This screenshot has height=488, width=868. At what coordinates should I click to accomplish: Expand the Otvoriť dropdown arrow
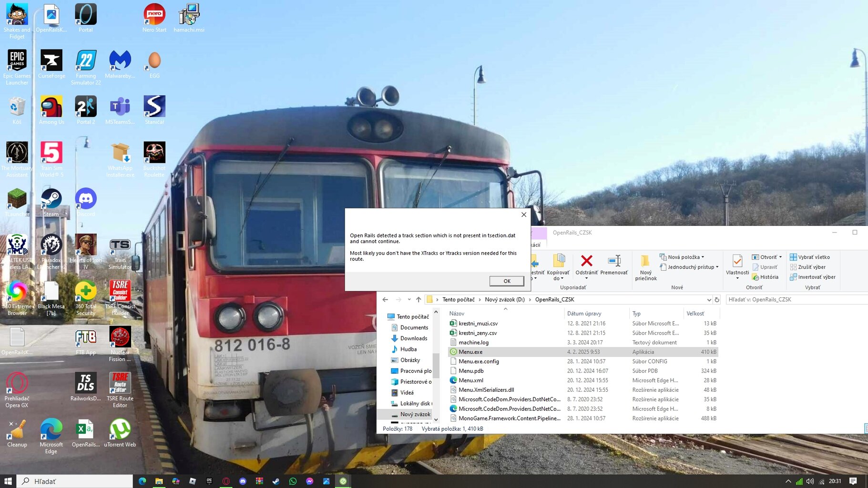780,257
